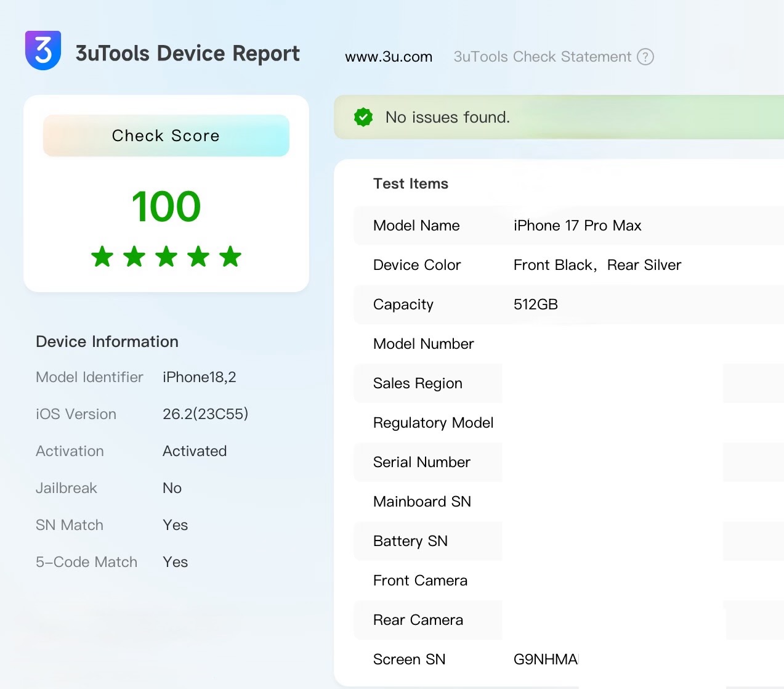Image resolution: width=784 pixels, height=689 pixels.
Task: Click the Device Information heading
Action: point(107,341)
